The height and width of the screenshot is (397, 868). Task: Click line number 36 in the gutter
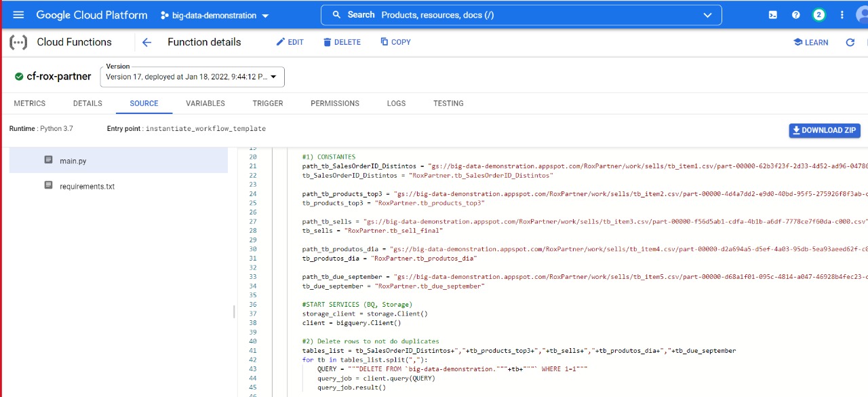click(x=252, y=305)
